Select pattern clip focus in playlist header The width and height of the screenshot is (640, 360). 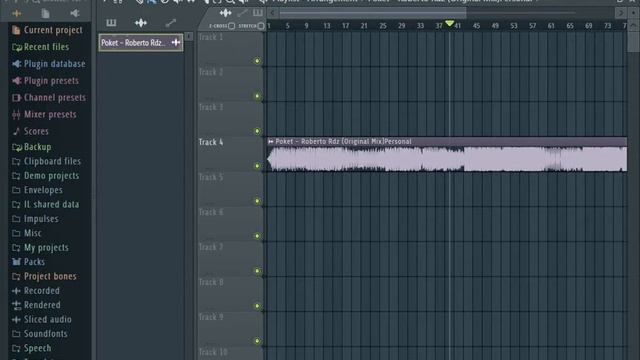[258, 13]
